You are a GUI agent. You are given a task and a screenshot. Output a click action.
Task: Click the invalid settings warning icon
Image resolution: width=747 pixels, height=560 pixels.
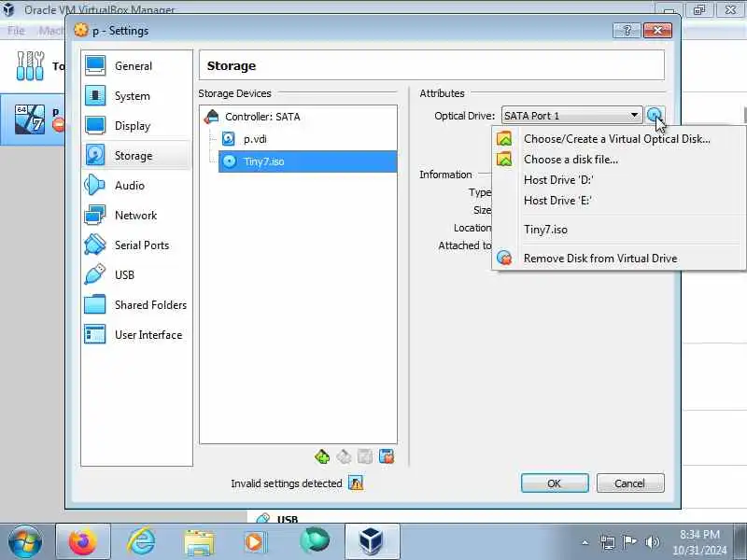(x=356, y=483)
